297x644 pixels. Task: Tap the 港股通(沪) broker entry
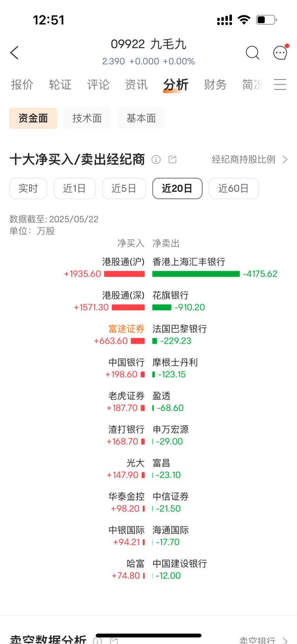(x=123, y=262)
